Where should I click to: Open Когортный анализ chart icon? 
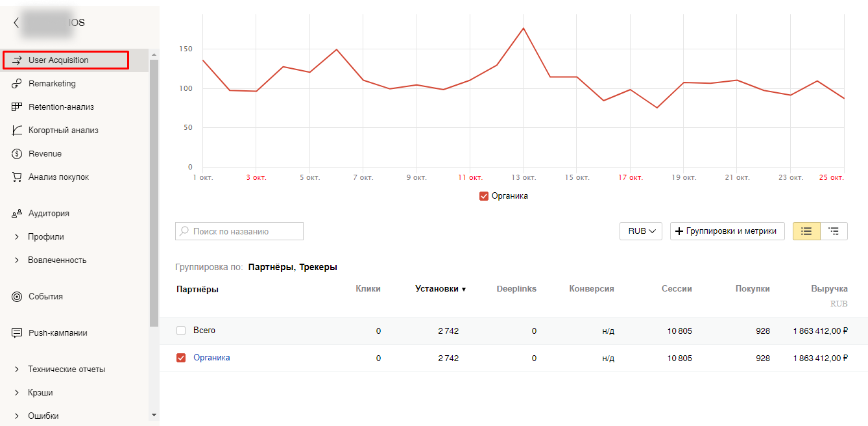pos(18,131)
